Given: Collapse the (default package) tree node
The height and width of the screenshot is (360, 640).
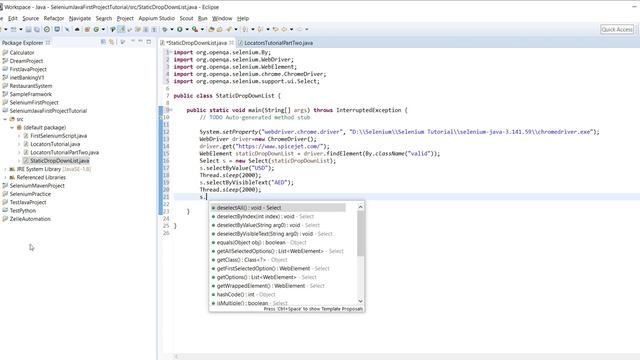Looking at the screenshot, I should (x=12, y=127).
